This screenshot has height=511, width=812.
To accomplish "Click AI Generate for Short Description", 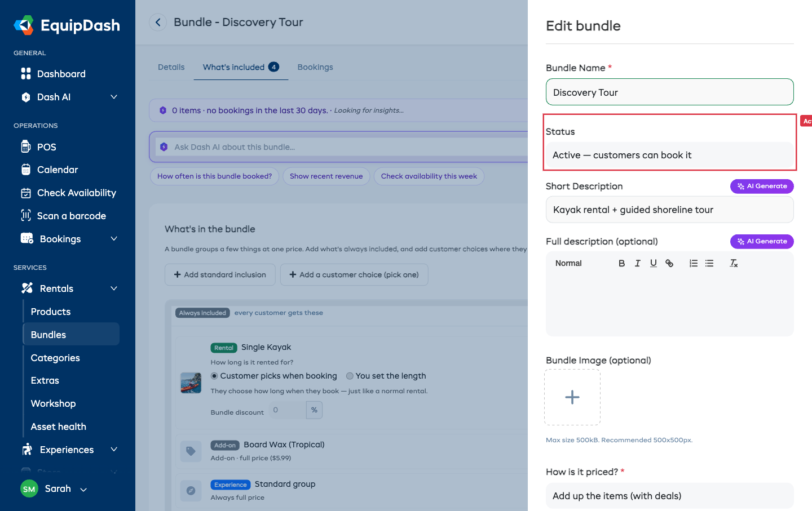I will coord(762,186).
